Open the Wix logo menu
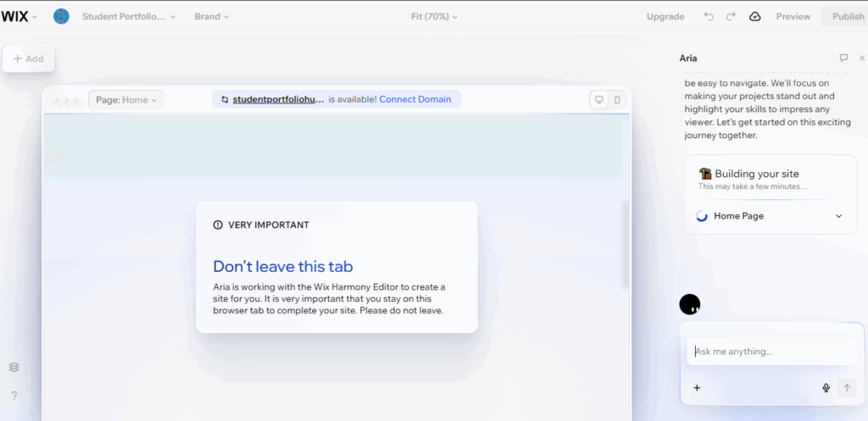Viewport: 868px width, 421px height. [19, 17]
